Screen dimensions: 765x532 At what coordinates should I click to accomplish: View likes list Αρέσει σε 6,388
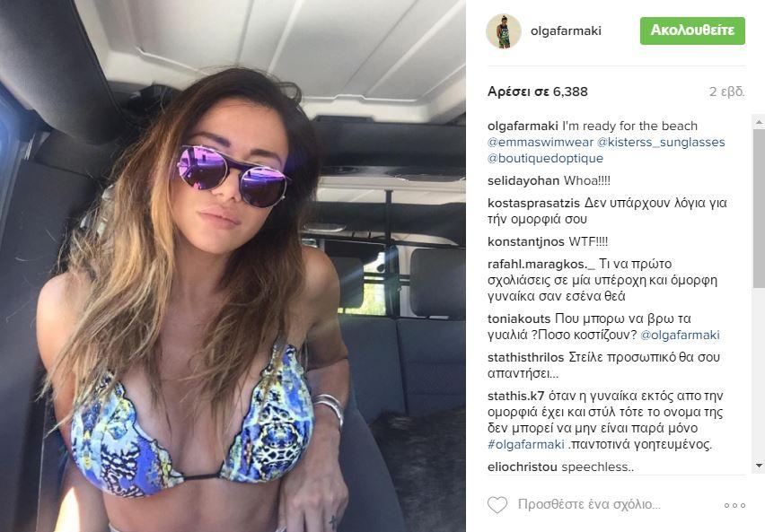tap(538, 92)
